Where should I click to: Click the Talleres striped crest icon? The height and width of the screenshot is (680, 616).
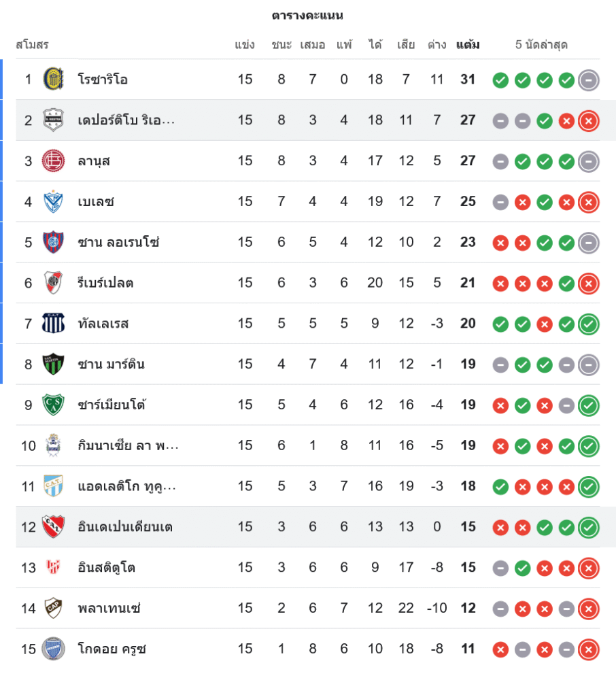click(53, 324)
